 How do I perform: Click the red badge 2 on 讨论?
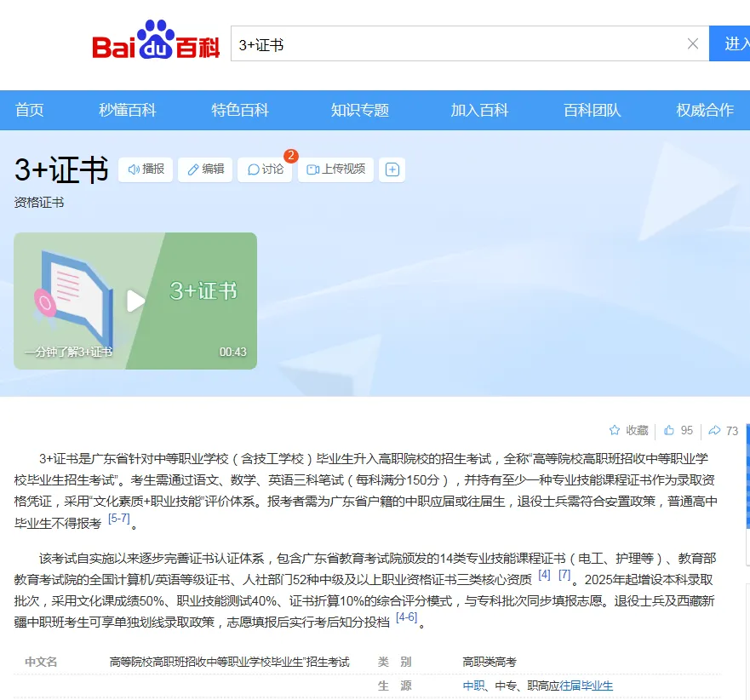point(291,156)
